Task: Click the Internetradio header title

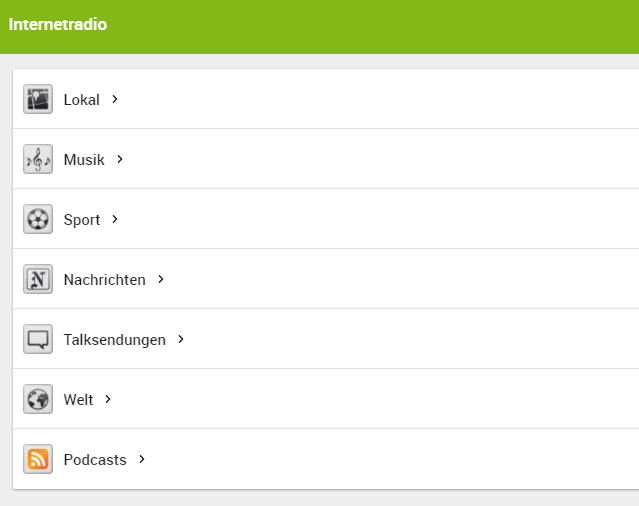Action: [58, 24]
